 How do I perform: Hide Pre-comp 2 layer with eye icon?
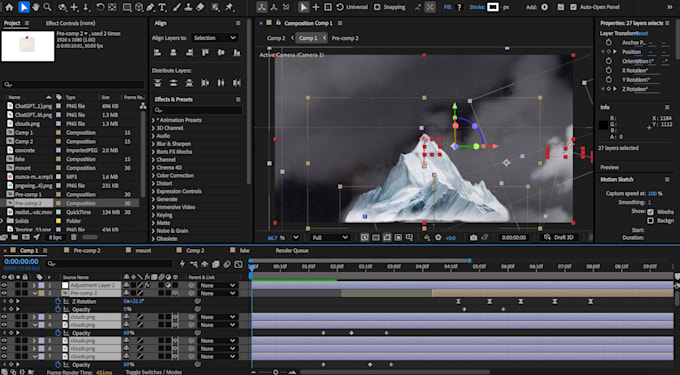click(x=4, y=293)
